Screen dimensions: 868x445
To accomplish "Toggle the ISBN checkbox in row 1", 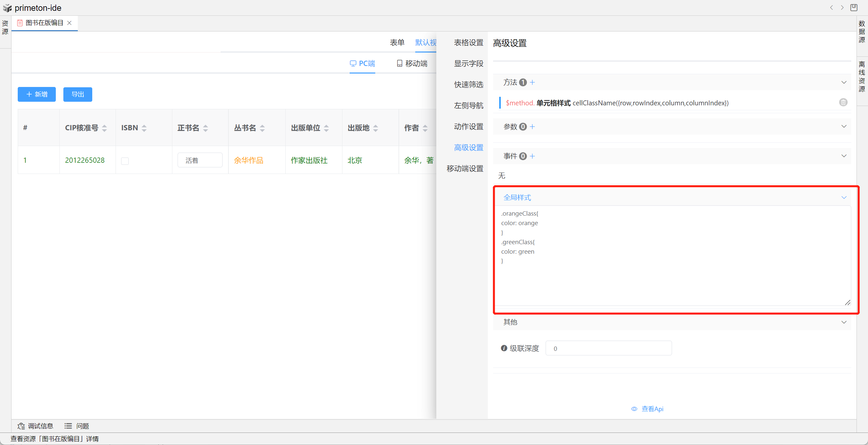I will (125, 161).
